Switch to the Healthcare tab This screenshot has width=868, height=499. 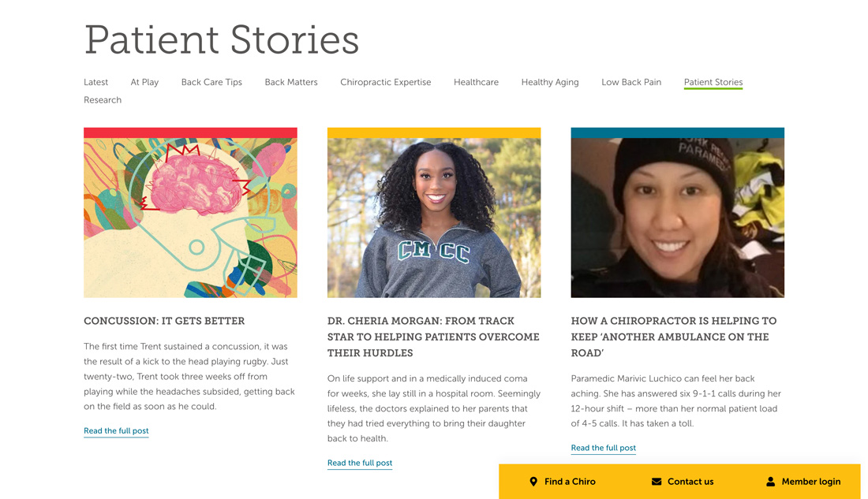(476, 82)
